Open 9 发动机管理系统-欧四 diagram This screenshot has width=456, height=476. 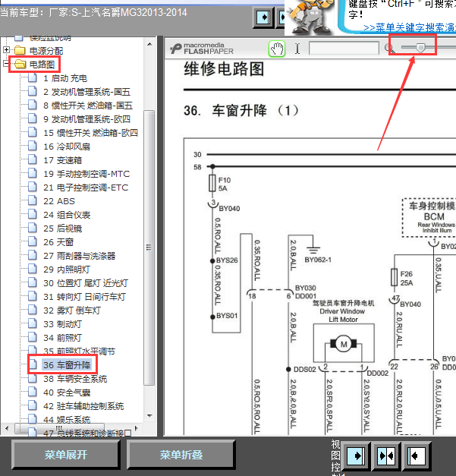click(86, 119)
